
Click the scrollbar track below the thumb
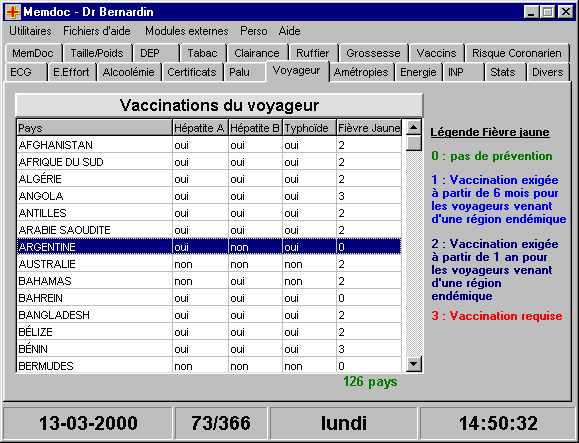(x=414, y=254)
